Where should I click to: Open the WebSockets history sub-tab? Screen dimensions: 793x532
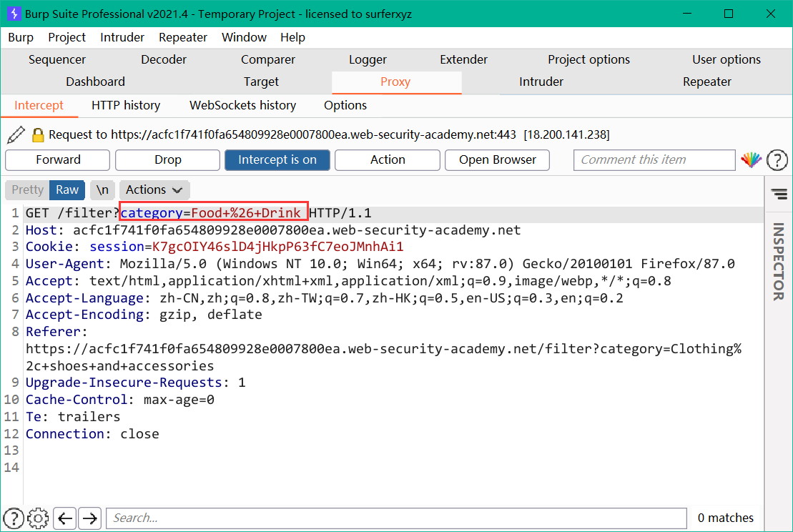coord(242,105)
